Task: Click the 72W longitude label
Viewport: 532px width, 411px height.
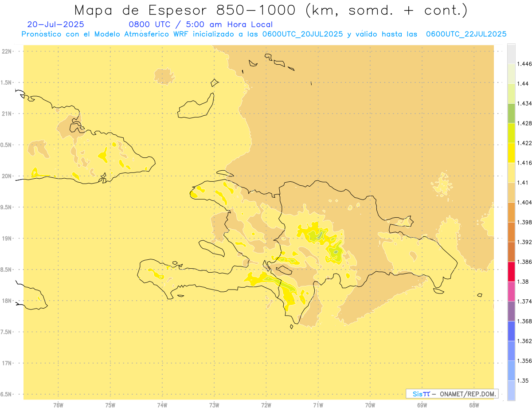Action: 266,405
